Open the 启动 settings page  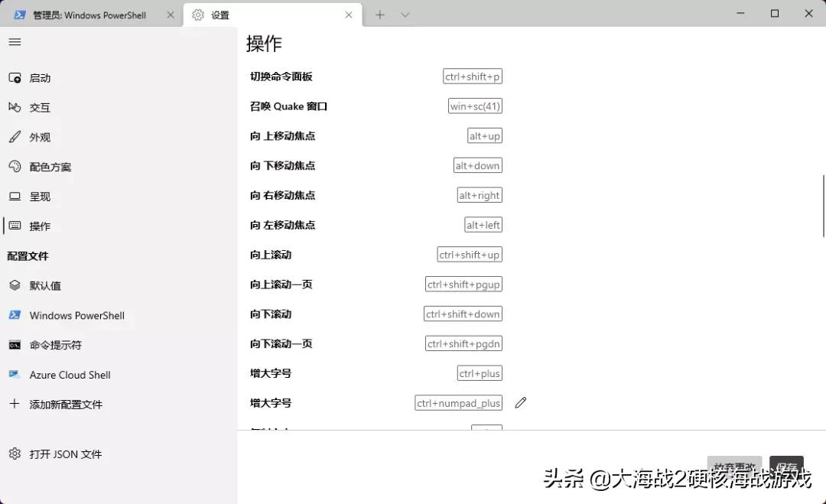point(119,78)
